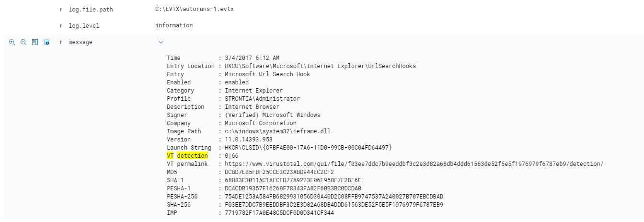This screenshot has width=644, height=222.
Task: Click the SHA-256 hash value
Action: [x=334, y=205]
